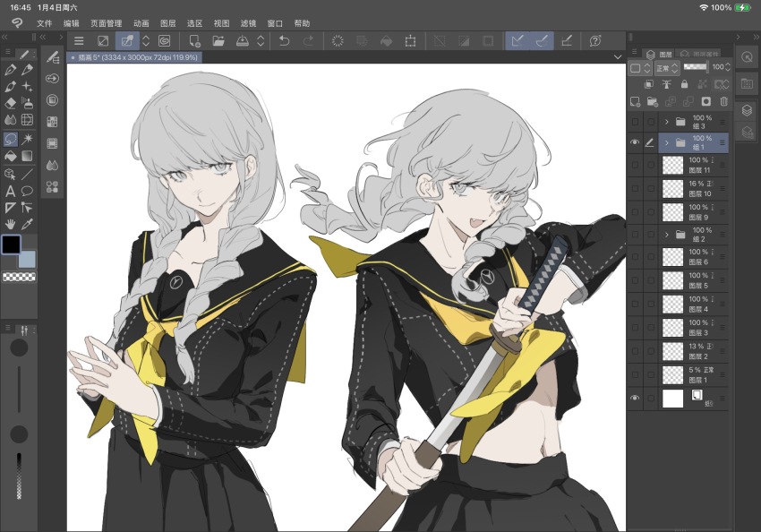Collapse the expanded group 组1
Viewport: 761px width, 532px height.
pos(667,142)
